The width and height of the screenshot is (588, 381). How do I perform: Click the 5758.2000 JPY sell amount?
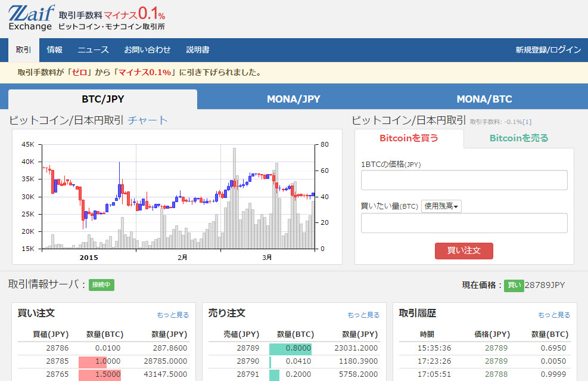click(358, 374)
